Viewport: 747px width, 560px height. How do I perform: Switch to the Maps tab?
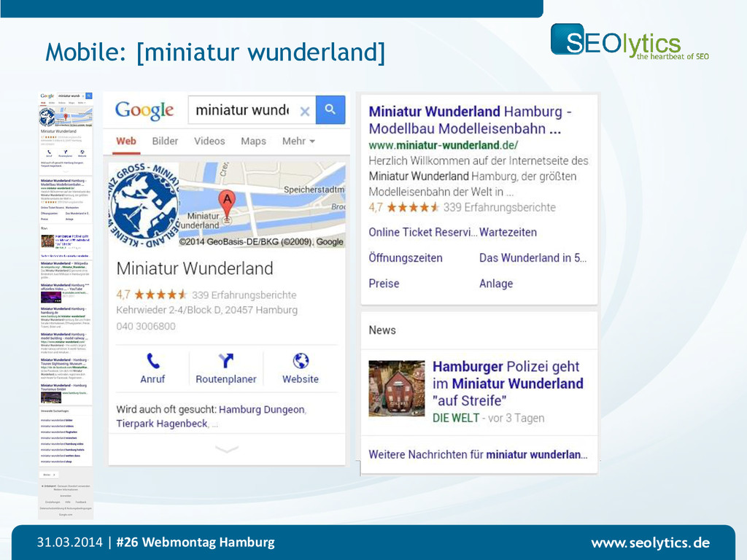(253, 141)
